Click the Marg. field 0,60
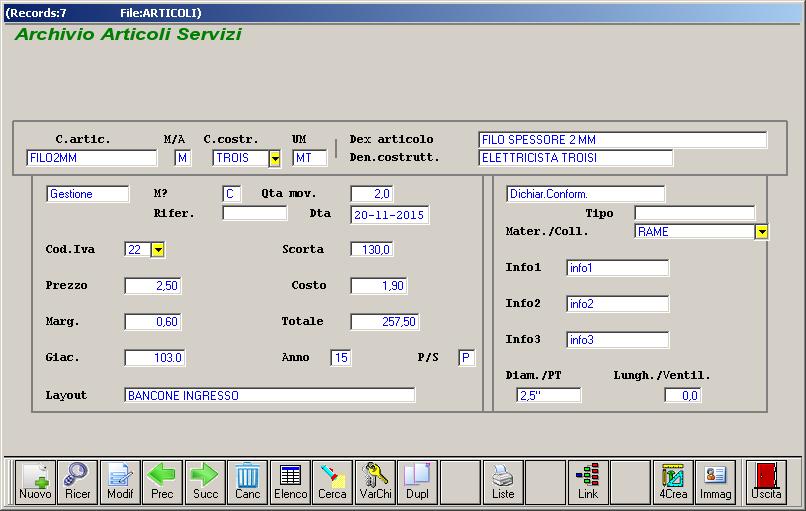Image resolution: width=806 pixels, height=511 pixels. pos(153,322)
